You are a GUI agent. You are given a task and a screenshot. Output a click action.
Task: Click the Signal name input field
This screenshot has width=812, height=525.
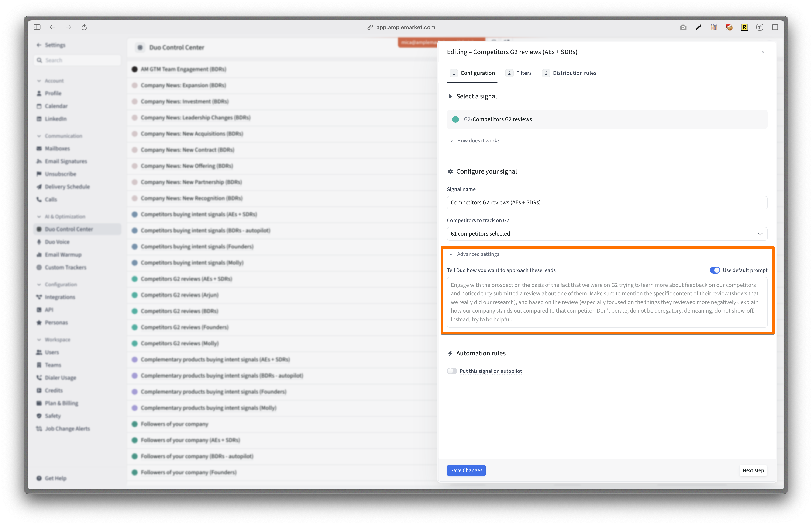point(607,202)
